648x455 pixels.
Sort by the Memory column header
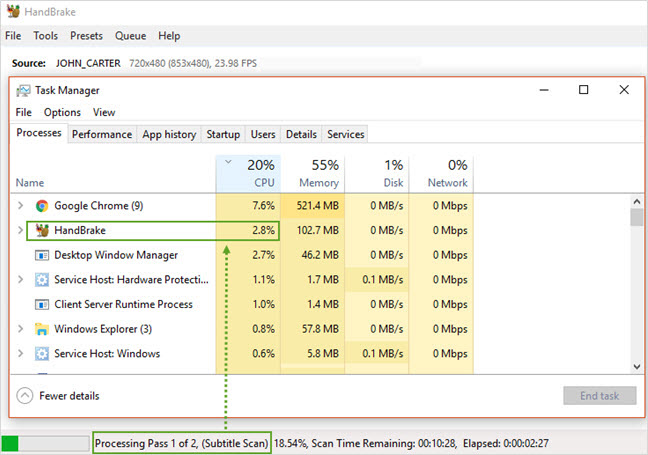[x=312, y=174]
